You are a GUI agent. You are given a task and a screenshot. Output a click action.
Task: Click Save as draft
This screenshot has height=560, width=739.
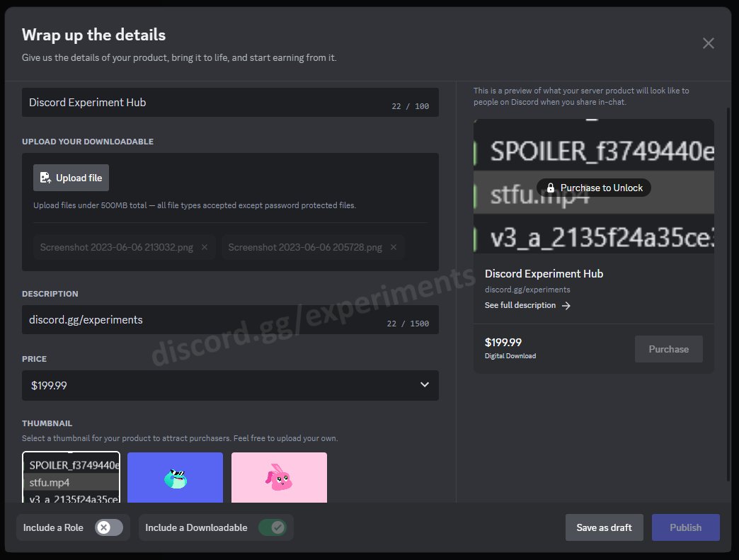click(x=604, y=527)
